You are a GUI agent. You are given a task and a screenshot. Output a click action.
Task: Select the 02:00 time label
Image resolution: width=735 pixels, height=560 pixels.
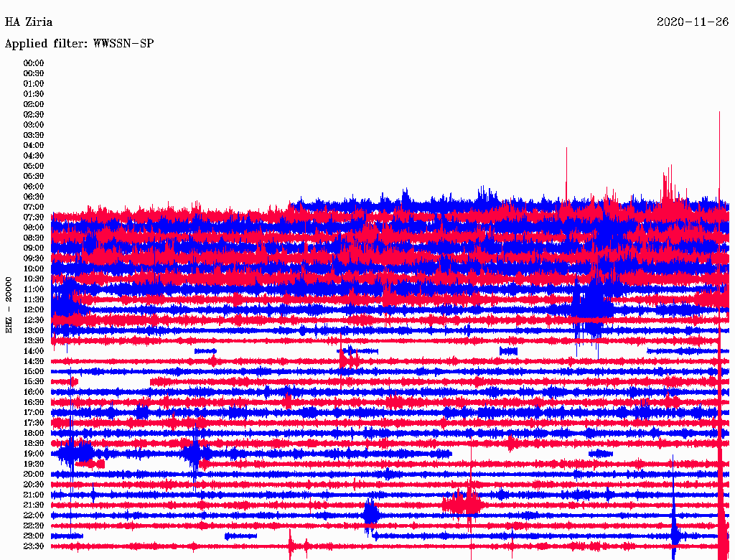pos(34,105)
